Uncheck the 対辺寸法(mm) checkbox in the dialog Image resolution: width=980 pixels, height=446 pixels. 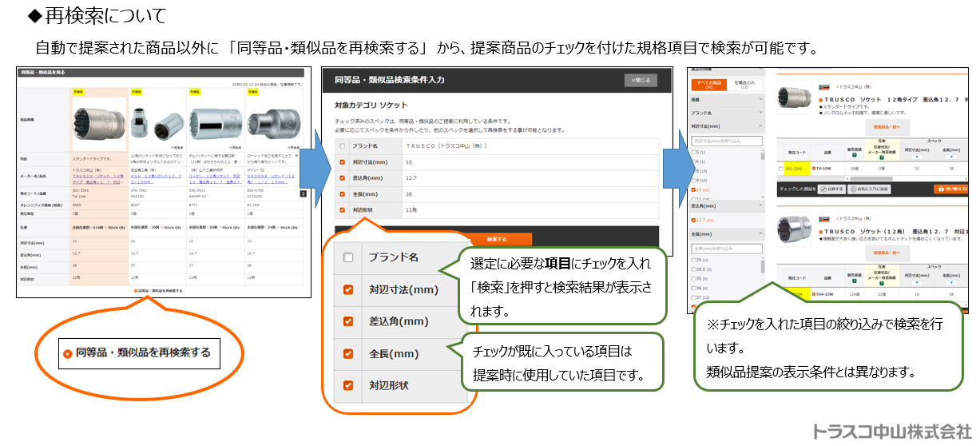(x=343, y=161)
